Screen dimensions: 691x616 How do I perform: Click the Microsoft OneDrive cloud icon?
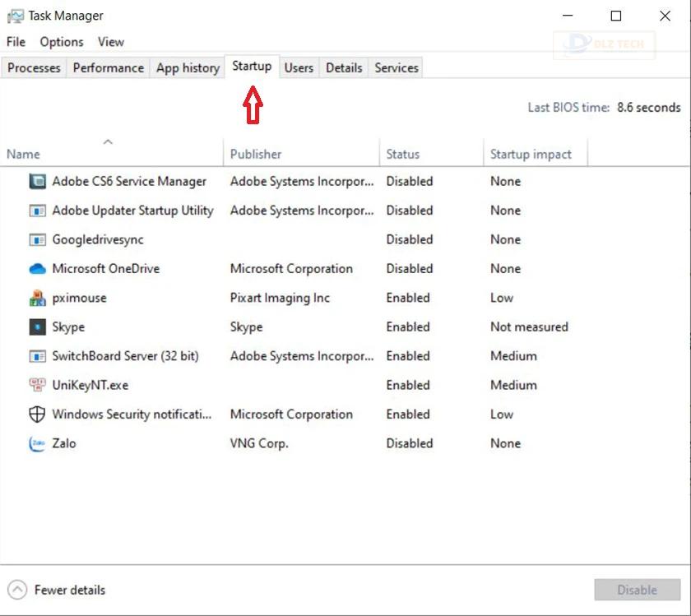[38, 269]
